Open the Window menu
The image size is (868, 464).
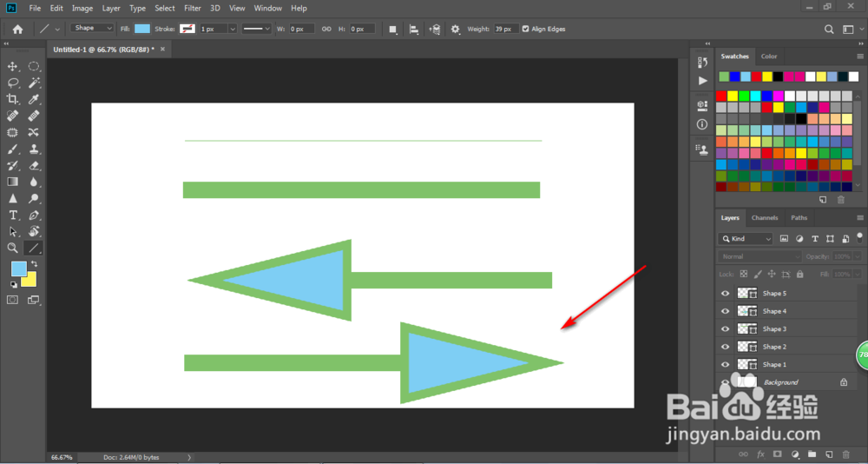point(267,9)
